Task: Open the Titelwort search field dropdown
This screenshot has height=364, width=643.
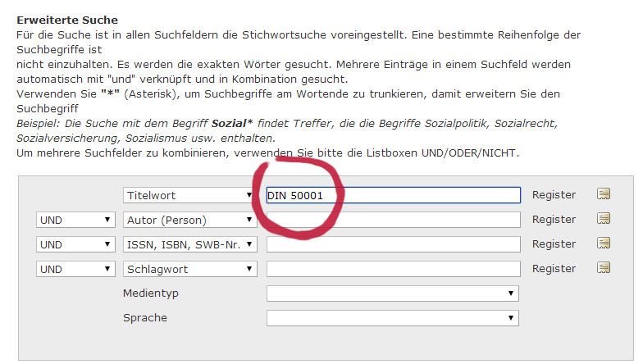Action: (189, 195)
